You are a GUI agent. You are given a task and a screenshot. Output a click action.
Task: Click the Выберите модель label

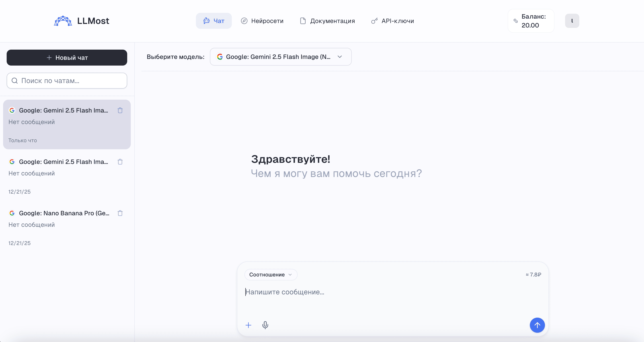[176, 57]
